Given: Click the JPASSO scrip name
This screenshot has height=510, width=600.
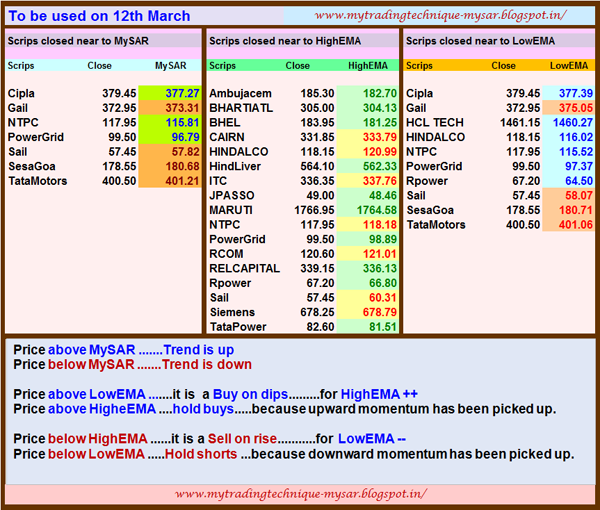Looking at the screenshot, I should click(232, 196).
